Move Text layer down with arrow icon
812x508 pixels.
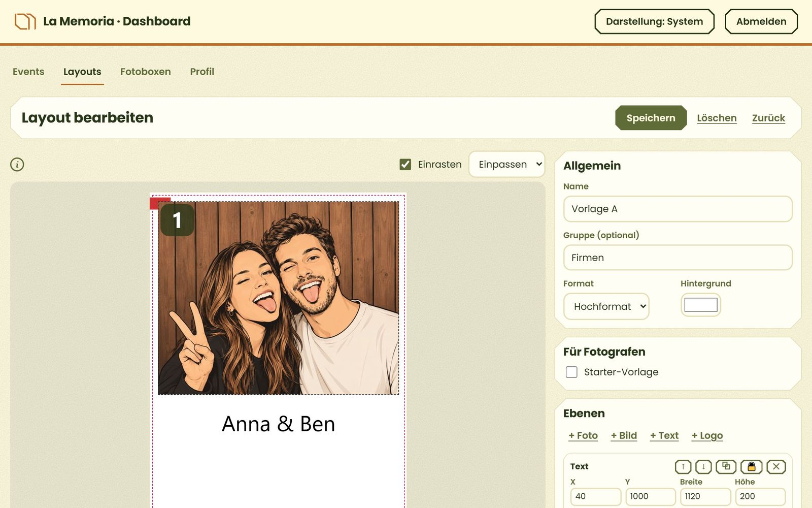(x=703, y=466)
